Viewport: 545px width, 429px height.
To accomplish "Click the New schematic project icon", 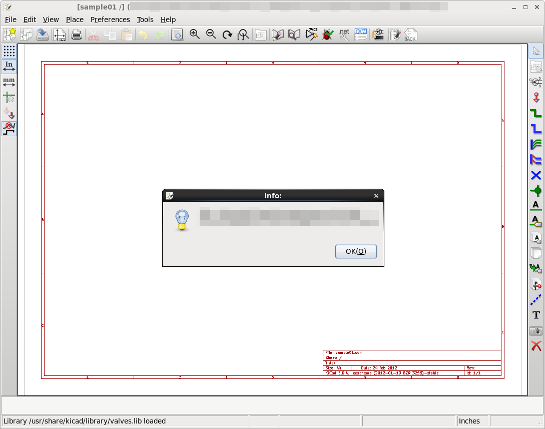I will (x=10, y=35).
